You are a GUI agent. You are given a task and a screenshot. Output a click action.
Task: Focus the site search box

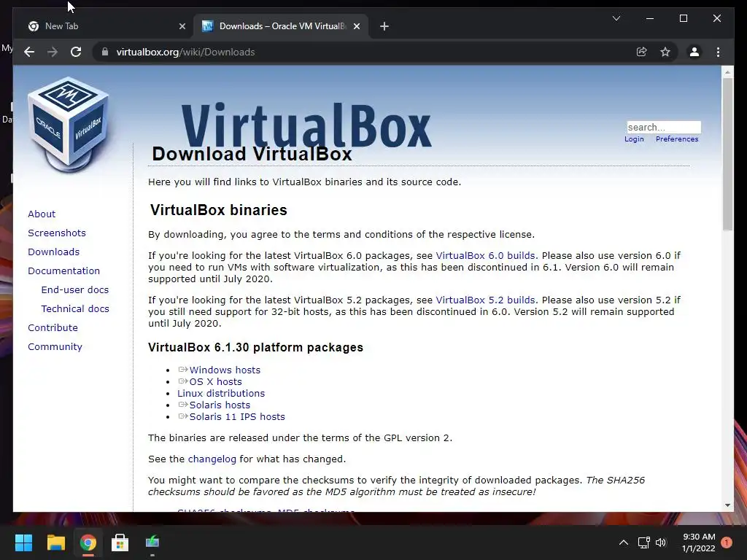664,127
